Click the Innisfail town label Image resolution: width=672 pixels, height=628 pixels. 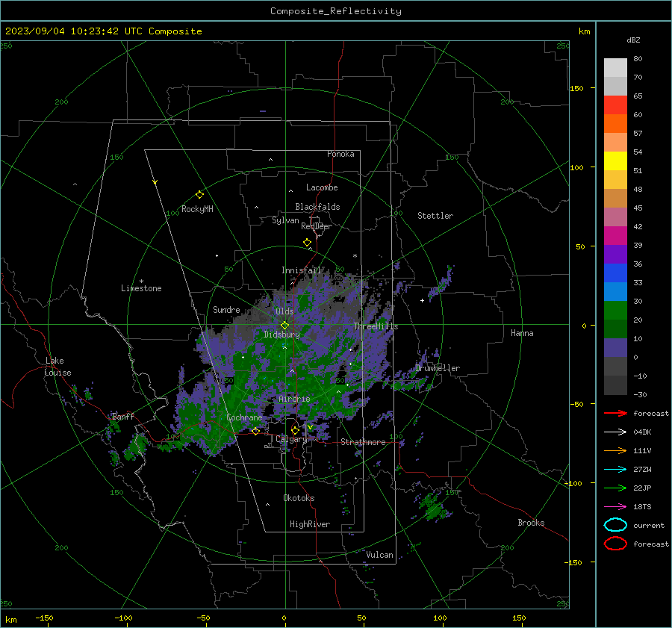301,270
